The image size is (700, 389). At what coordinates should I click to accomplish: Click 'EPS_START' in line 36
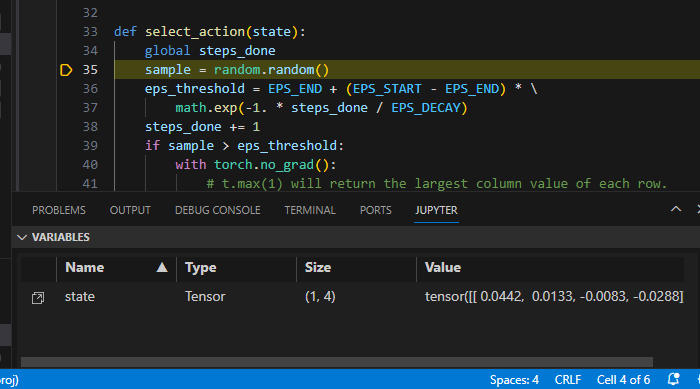[387, 89]
